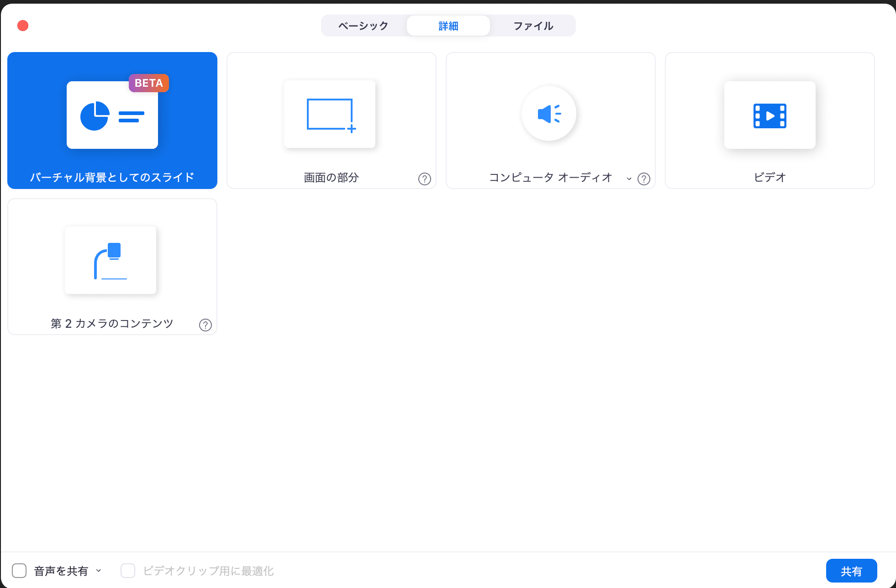Select the highlighted バーチャル背景としてのスライド tile
The width and height of the screenshot is (896, 588).
coord(112,121)
